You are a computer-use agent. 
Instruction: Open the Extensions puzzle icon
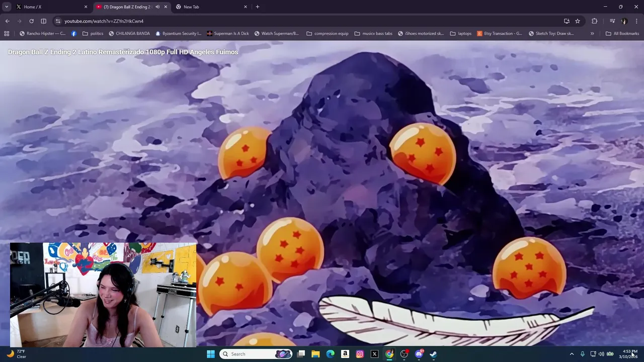click(x=594, y=21)
